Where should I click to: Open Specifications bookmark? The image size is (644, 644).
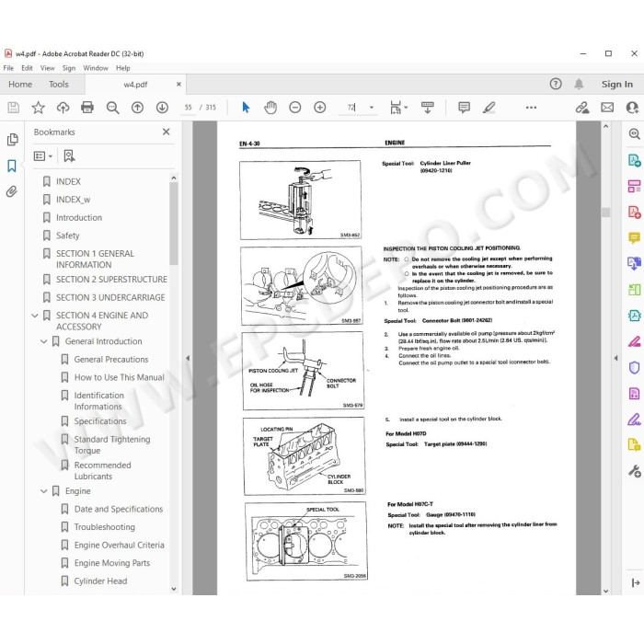coord(100,421)
